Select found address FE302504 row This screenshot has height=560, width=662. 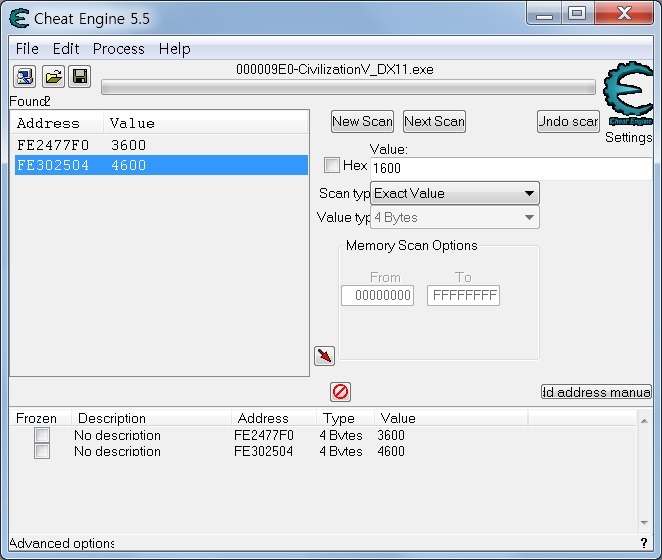pyautogui.click(x=161, y=165)
